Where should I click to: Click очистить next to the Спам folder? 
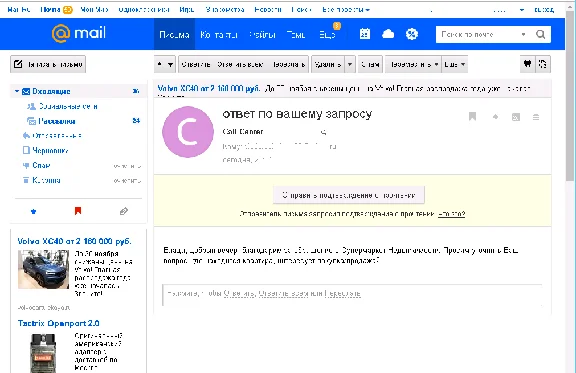pos(127,166)
